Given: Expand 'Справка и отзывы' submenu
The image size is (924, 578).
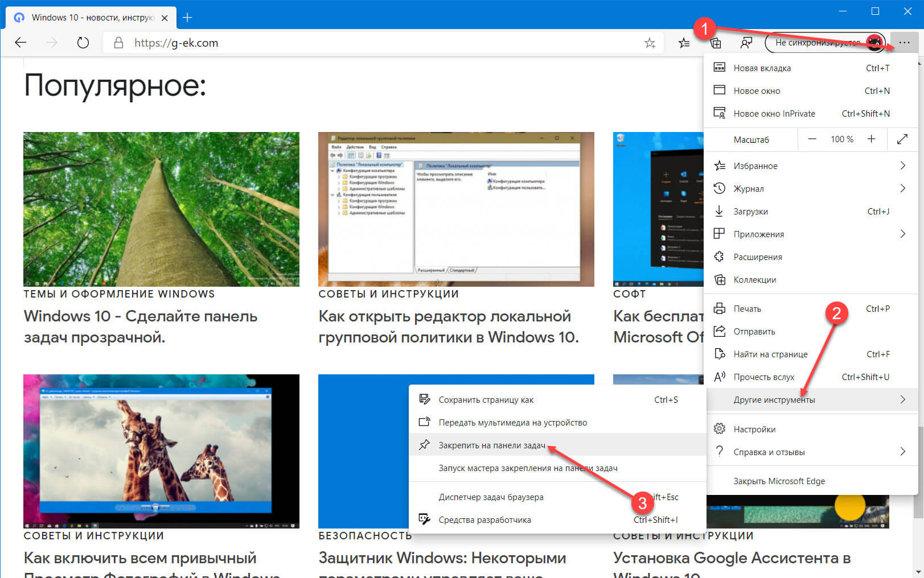Looking at the screenshot, I should tap(811, 452).
